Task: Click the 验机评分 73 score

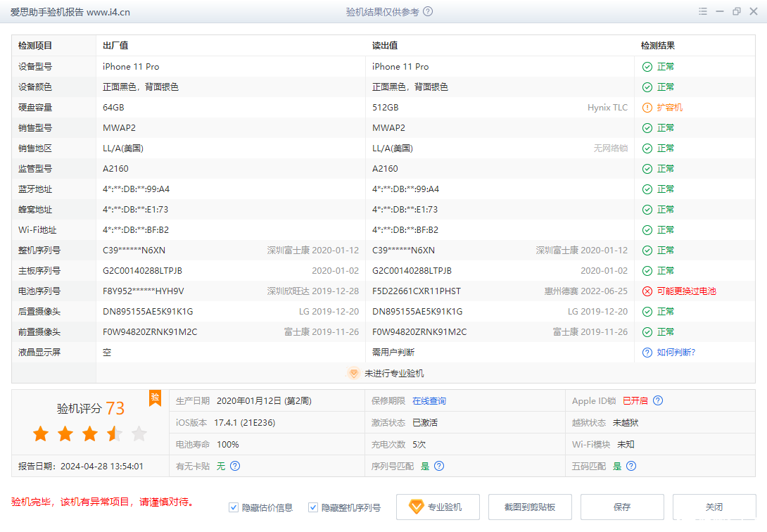Action: click(x=91, y=408)
